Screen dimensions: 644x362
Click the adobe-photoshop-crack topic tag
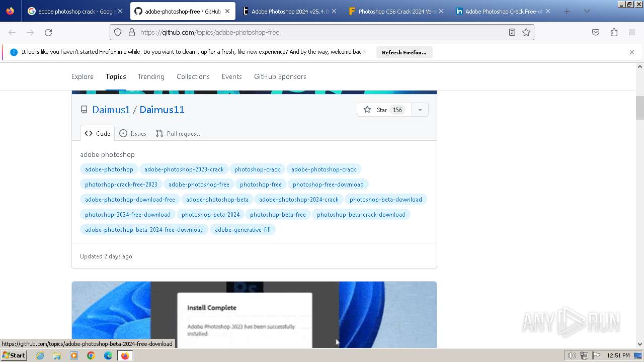click(x=324, y=169)
